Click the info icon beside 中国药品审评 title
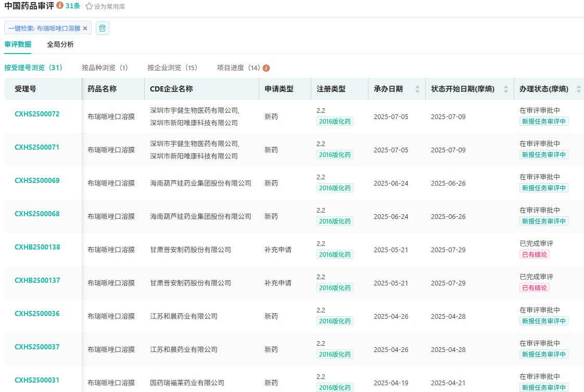This screenshot has height=392, width=584. pos(60,6)
